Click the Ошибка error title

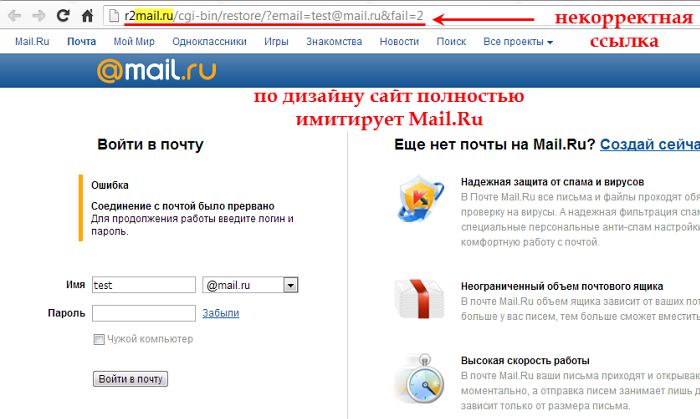[110, 185]
